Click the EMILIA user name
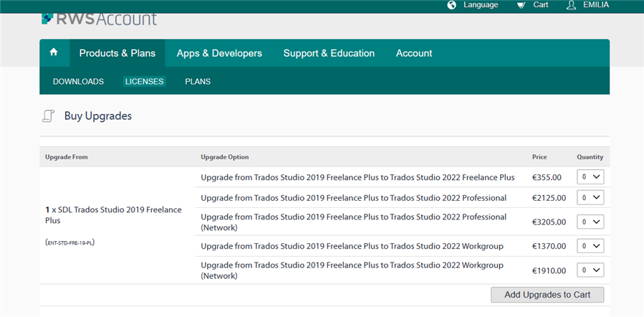Viewport: 644px width, 317px height. pos(596,5)
